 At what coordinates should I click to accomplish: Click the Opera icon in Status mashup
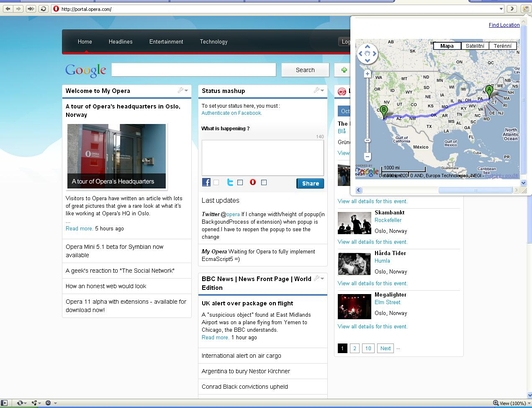[253, 182]
